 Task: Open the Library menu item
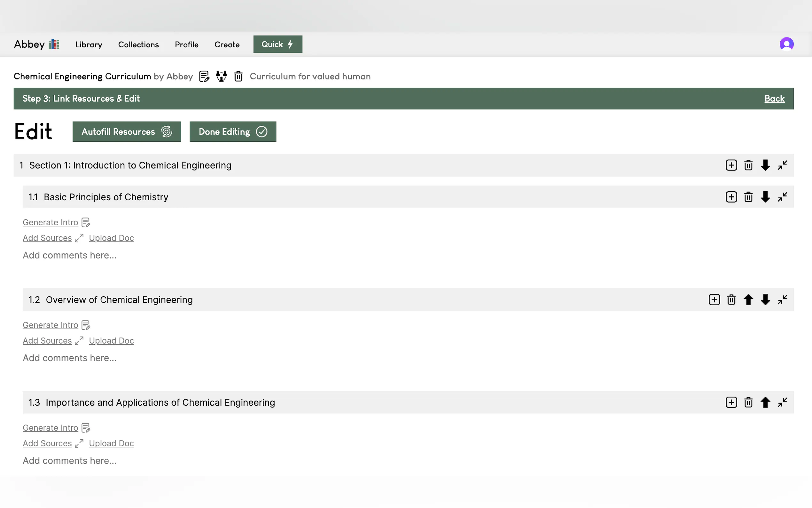[89, 44]
